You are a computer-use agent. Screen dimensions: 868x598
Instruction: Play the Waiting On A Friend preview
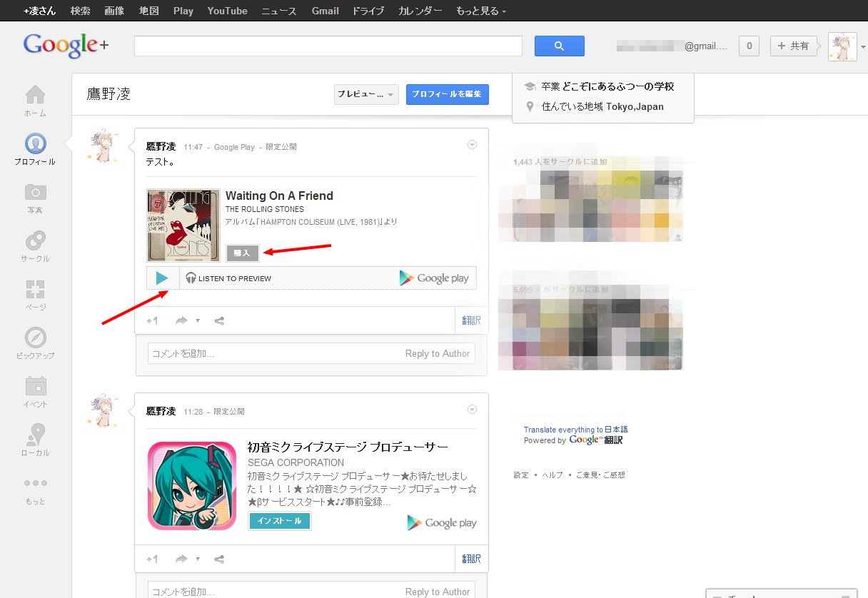[x=163, y=278]
